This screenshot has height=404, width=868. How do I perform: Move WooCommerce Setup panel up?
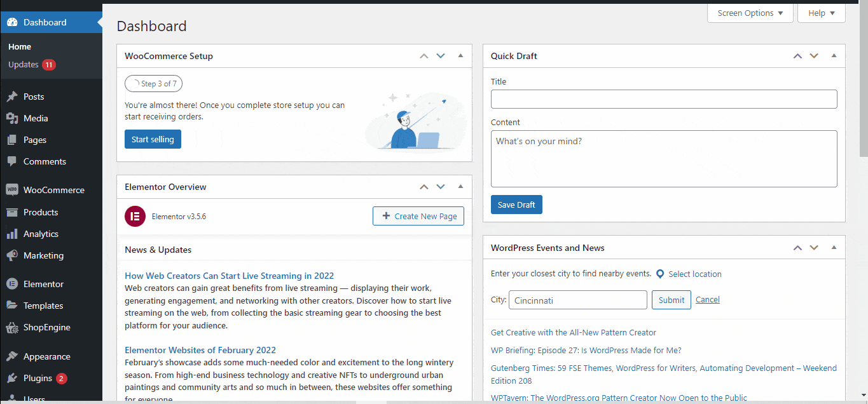click(x=424, y=56)
